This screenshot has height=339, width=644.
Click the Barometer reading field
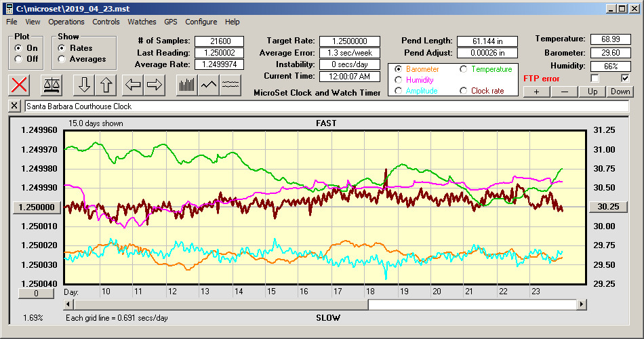coord(610,53)
